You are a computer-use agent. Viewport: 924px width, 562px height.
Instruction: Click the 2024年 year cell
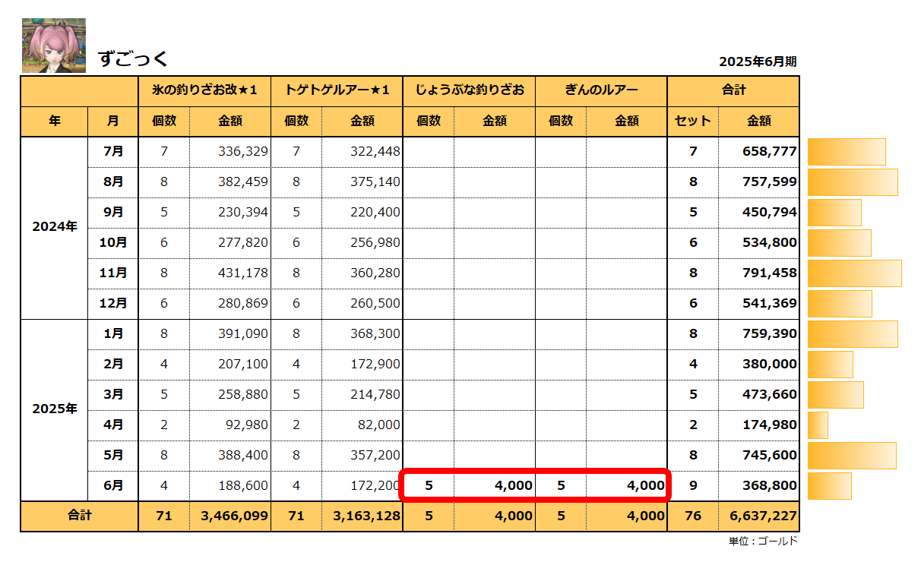click(x=55, y=226)
